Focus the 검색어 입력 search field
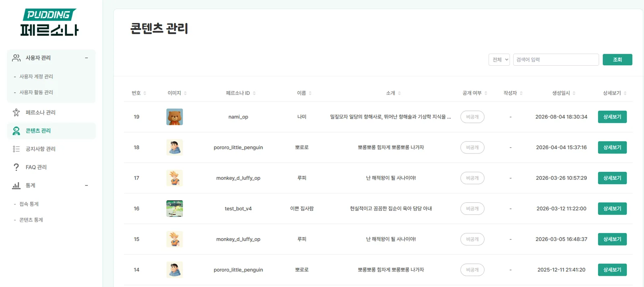 [556, 60]
